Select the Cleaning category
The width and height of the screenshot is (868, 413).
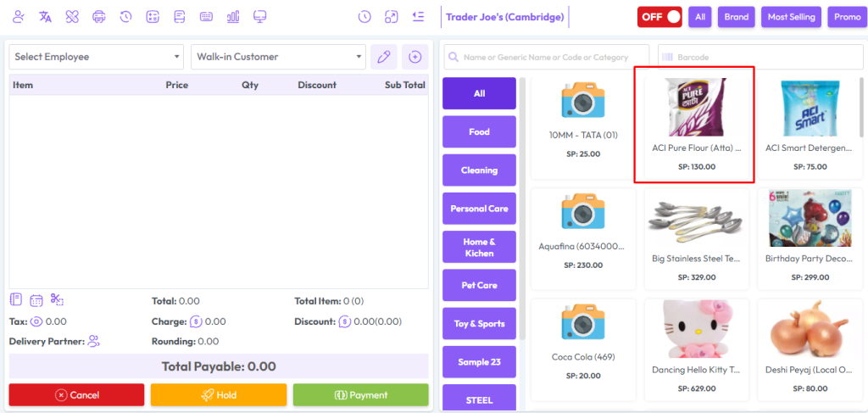480,170
